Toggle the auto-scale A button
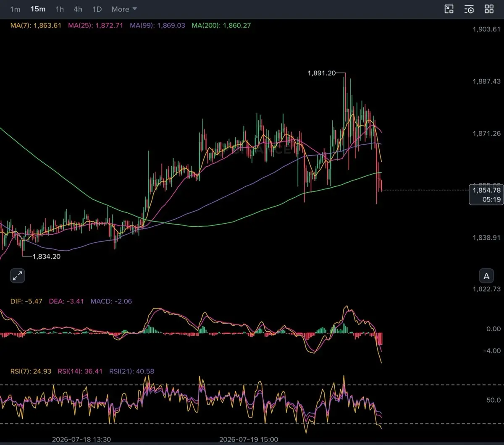The image size is (504, 445). tap(486, 276)
